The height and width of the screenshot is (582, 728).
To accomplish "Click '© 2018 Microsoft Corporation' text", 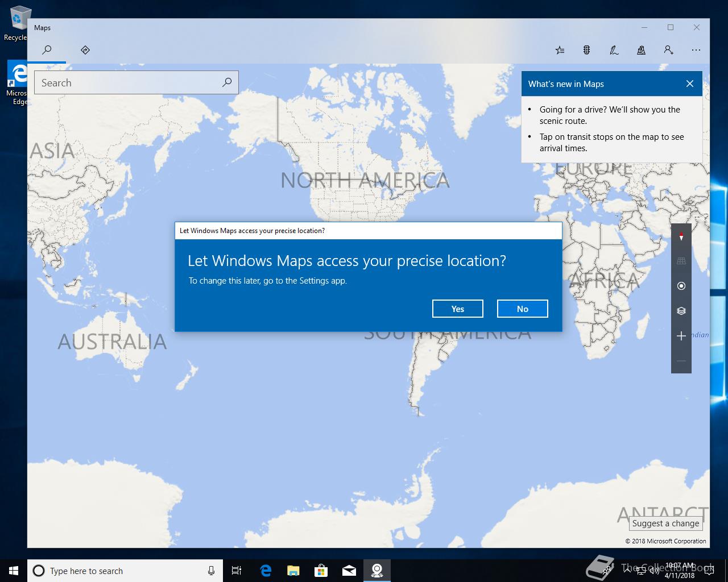I will (665, 541).
